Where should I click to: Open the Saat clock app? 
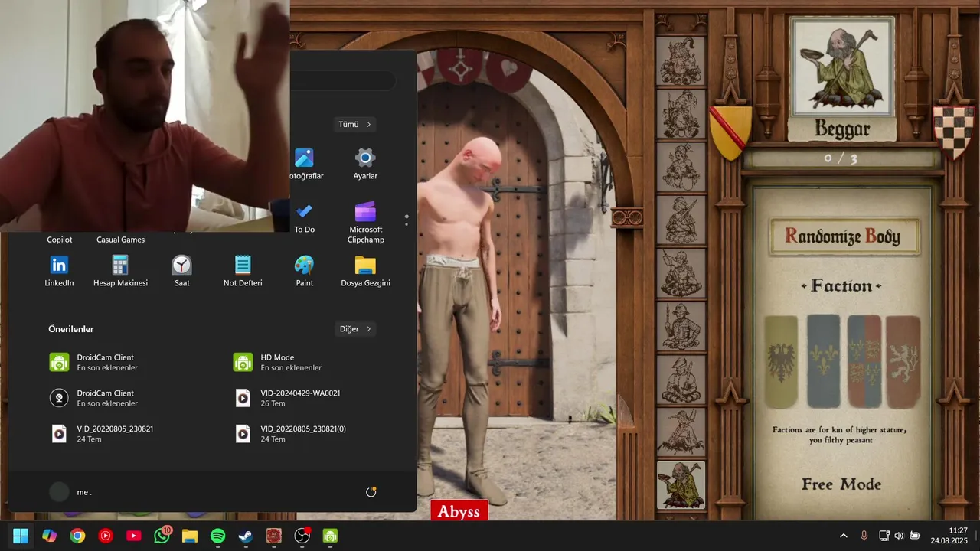point(181,271)
